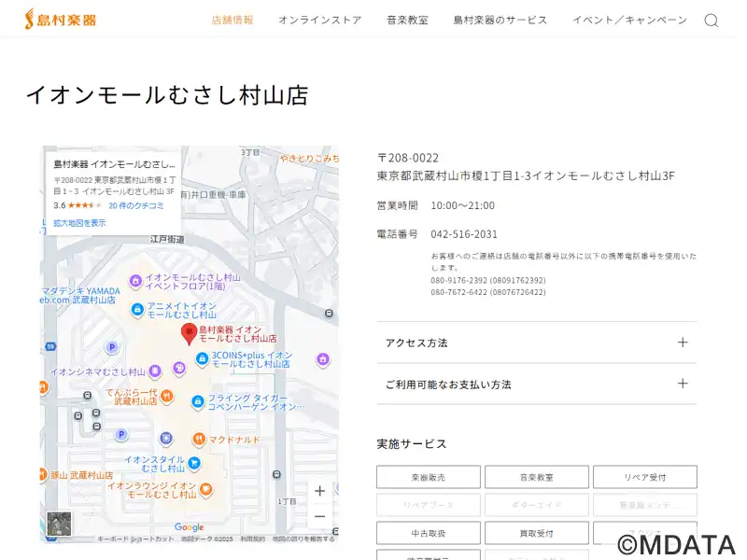The width and height of the screenshot is (747, 560).
Task: Go to 音楽教室 in navigation
Action: coord(407,20)
